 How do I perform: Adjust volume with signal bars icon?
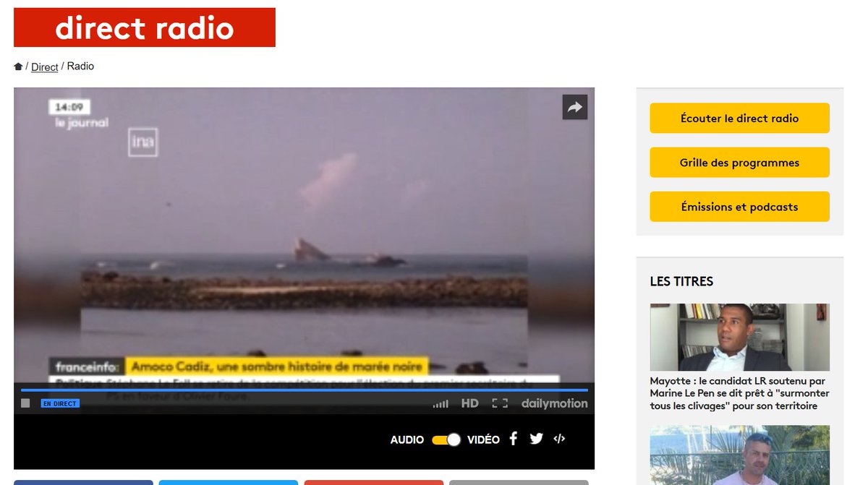pos(441,403)
